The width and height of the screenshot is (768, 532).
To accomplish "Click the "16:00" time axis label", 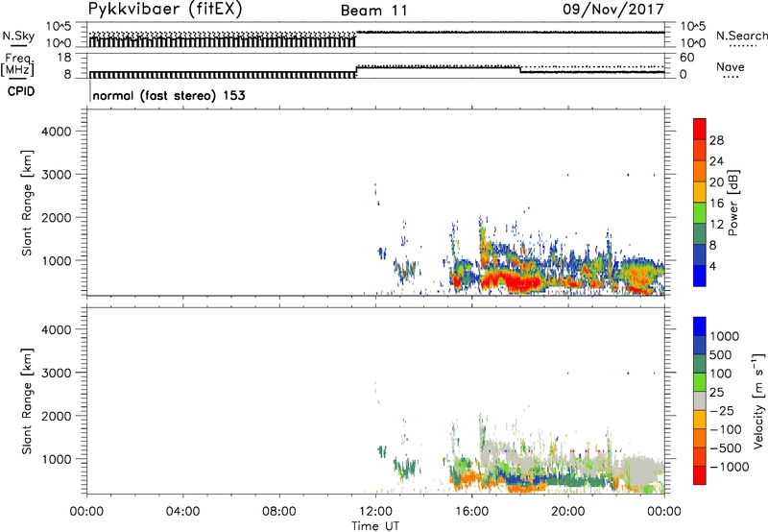I will coord(471,512).
